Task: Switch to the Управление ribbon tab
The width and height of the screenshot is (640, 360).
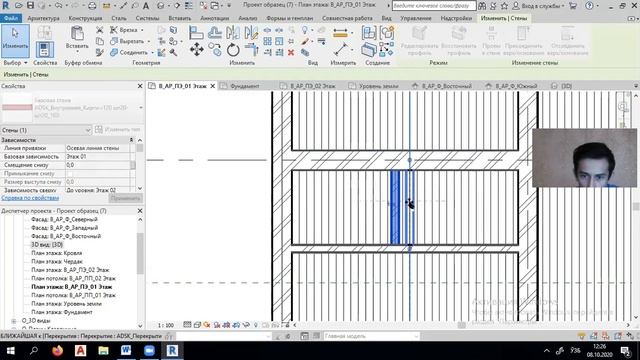Action: [x=416, y=18]
